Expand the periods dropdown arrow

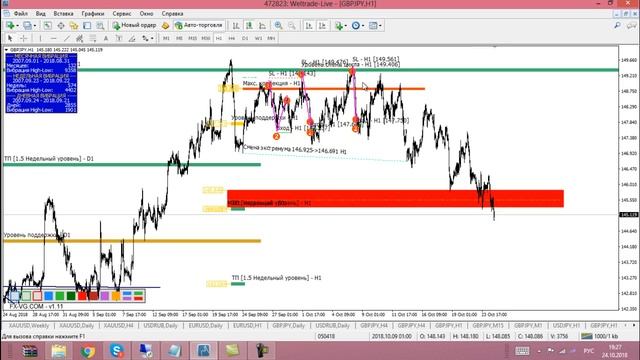363,26
